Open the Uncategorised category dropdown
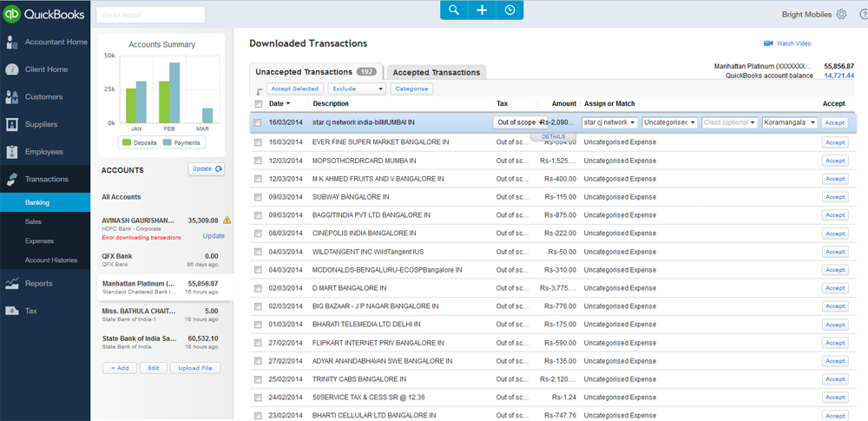Screen dimensions: 868x421 pos(670,122)
